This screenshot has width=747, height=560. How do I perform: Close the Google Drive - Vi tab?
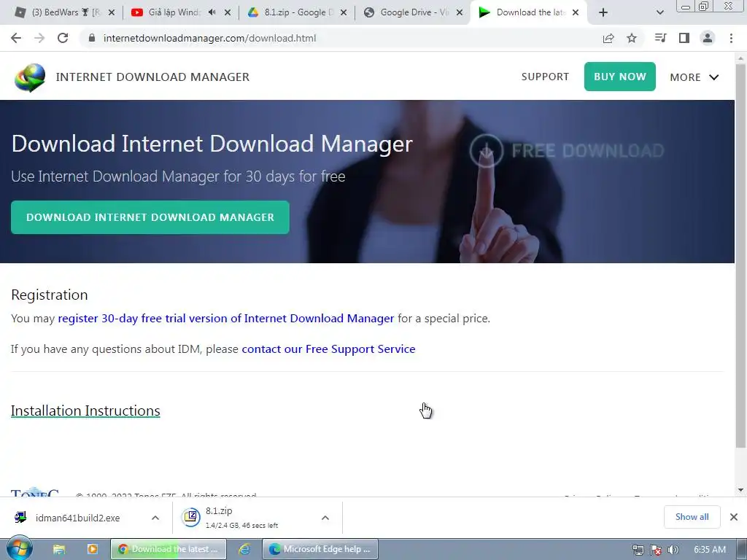tap(460, 13)
